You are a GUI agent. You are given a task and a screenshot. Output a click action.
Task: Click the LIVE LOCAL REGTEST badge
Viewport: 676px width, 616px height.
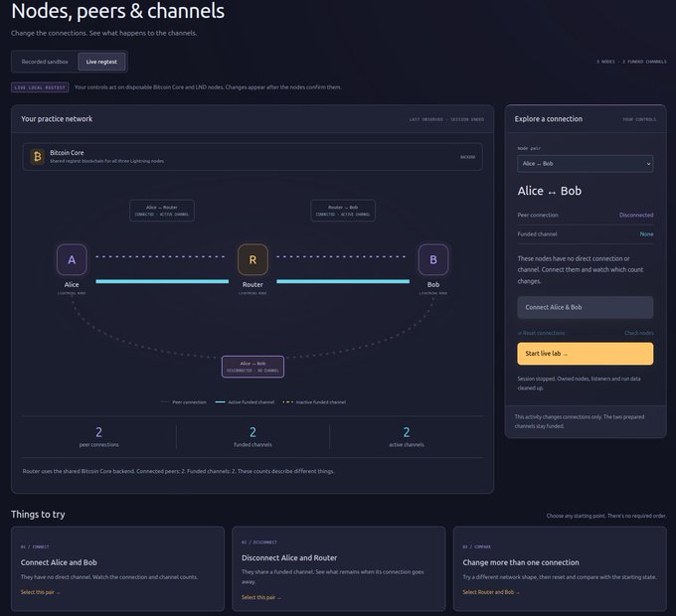pyautogui.click(x=40, y=87)
